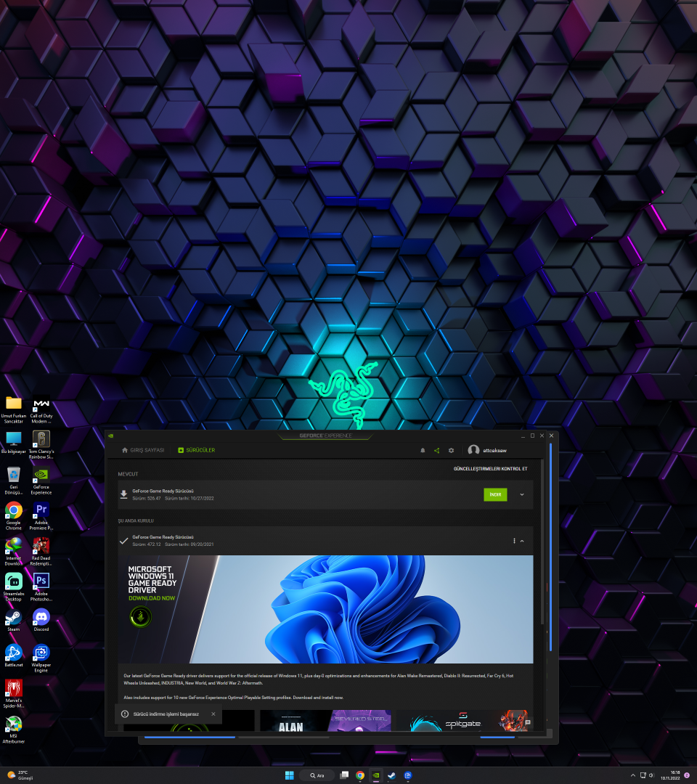Image resolution: width=697 pixels, height=784 pixels.
Task: Open Steam from the taskbar
Action: click(x=392, y=775)
